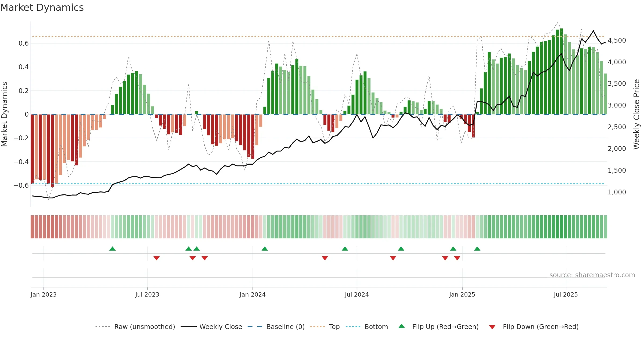Click the Jul 2024 x-axis label
Screen dimensions: 644x362
[357, 294]
